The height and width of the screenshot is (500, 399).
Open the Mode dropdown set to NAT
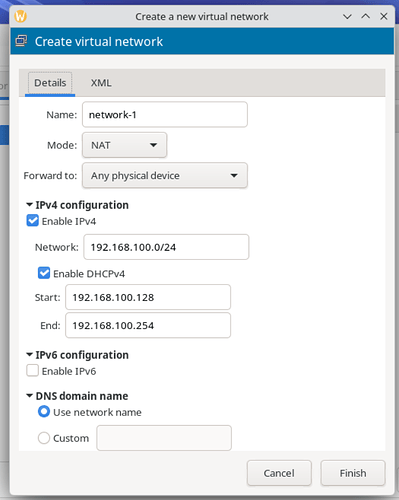click(124, 145)
